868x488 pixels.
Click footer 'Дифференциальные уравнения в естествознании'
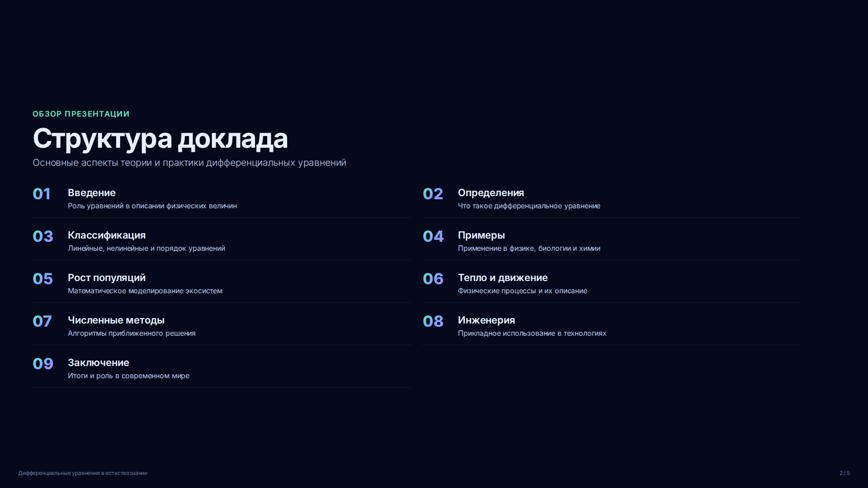83,473
